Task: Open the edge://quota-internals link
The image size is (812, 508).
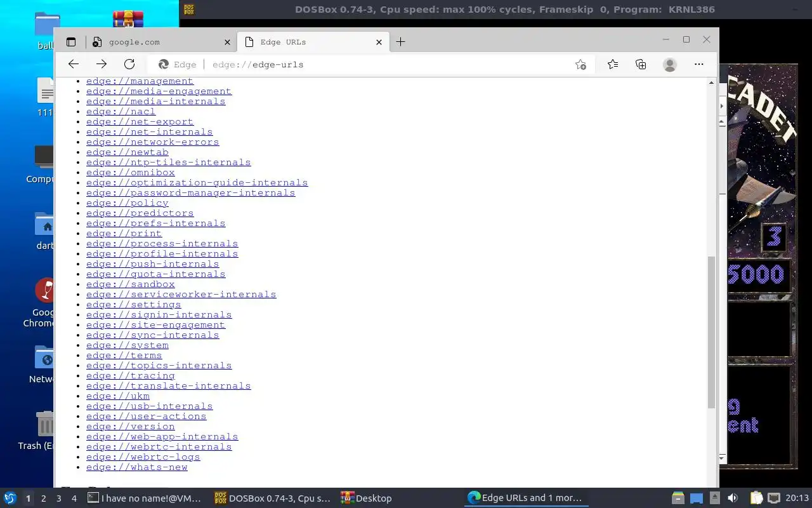Action: tap(155, 274)
